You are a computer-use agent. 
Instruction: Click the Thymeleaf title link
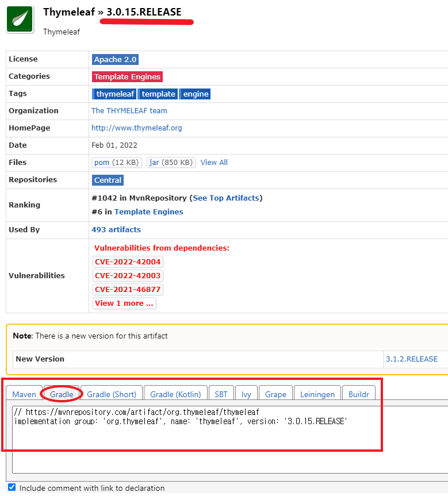click(x=69, y=12)
